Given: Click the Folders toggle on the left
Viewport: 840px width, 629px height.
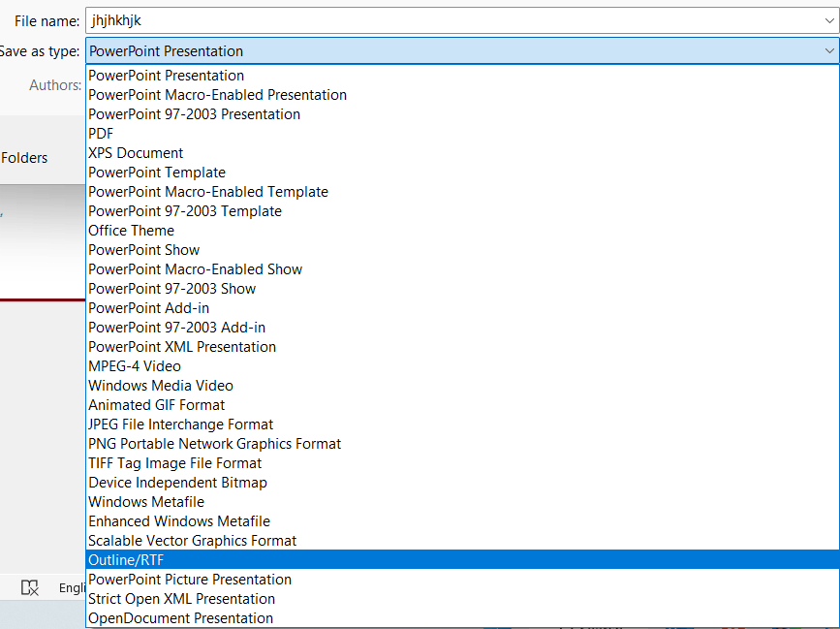Looking at the screenshot, I should pyautogui.click(x=24, y=158).
